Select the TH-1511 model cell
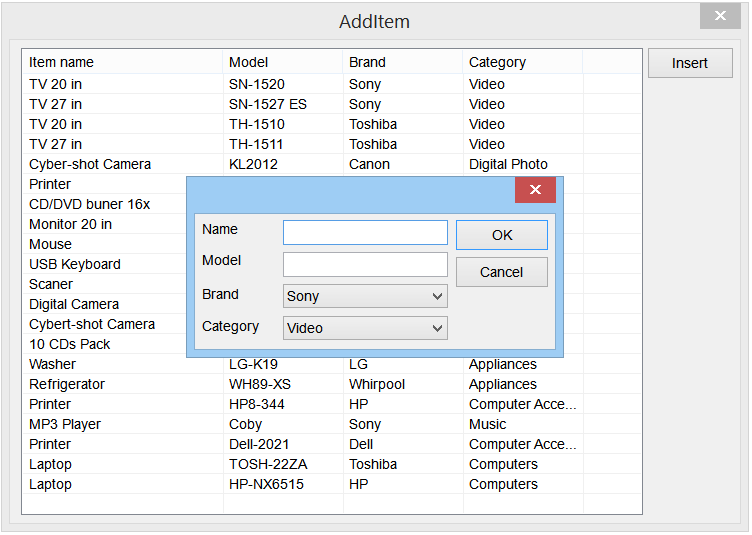Viewport: 752px width, 535px height. 256,144
